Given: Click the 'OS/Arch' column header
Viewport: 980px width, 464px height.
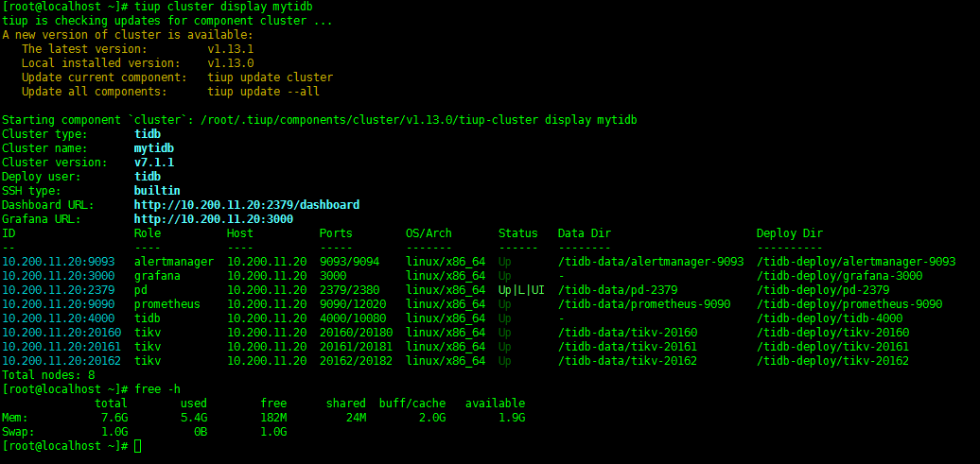Looking at the screenshot, I should (x=429, y=232).
